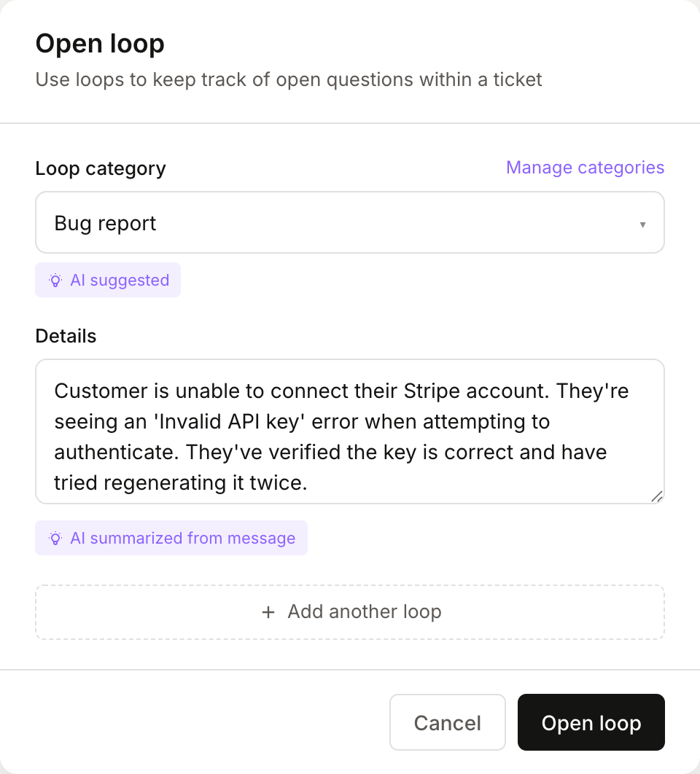
Task: Click the Loop category label
Action: [100, 168]
